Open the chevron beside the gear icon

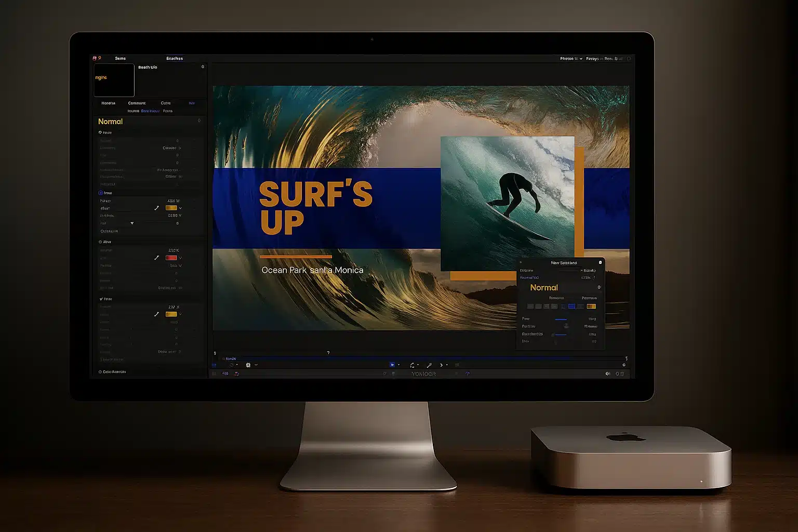coord(256,365)
